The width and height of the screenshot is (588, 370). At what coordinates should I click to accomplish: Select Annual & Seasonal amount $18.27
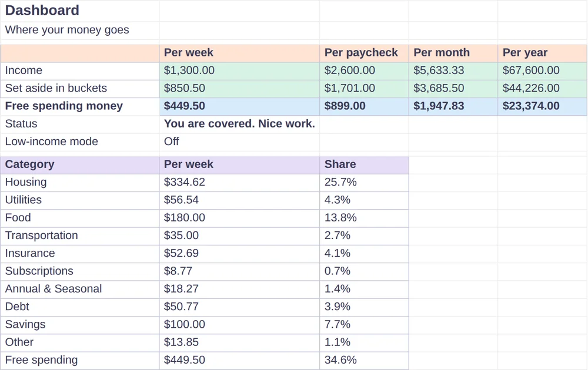(x=239, y=290)
